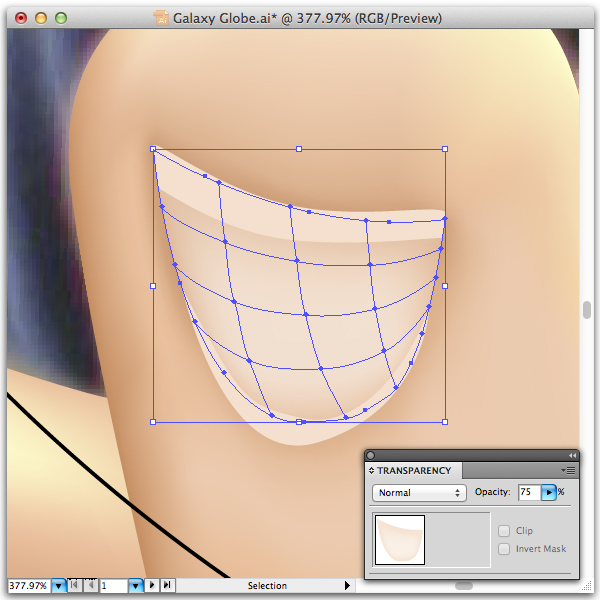Close the Transparency panel via round button
Screen dimensions: 600x600
click(x=370, y=455)
